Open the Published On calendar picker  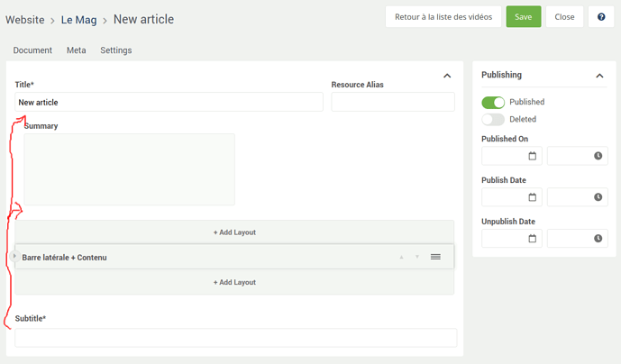coord(533,156)
